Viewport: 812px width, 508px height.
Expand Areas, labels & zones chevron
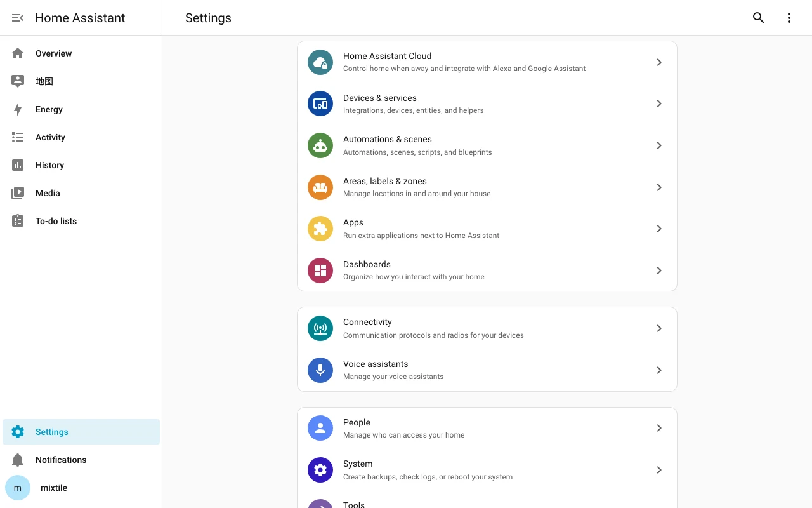coord(659,187)
